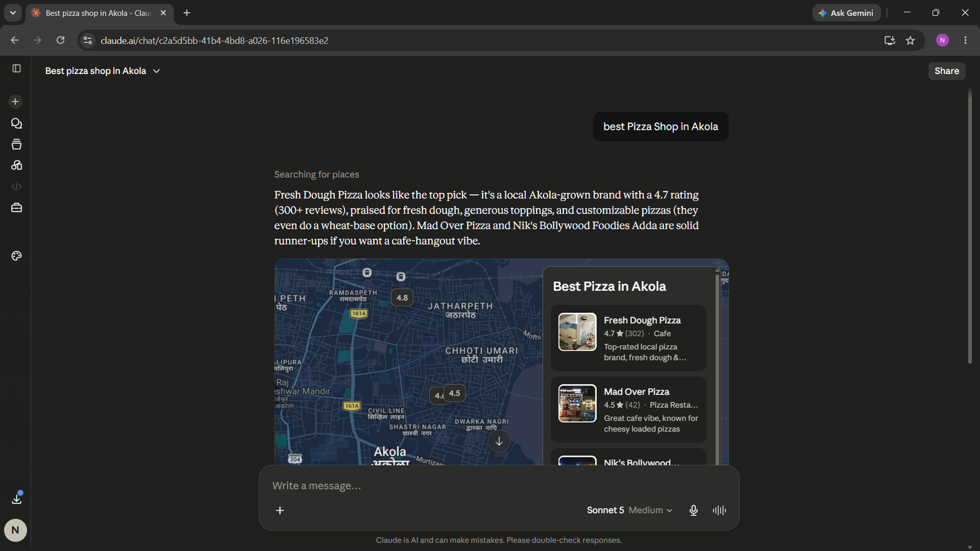
Task: Open the site information icon in address bar
Action: click(88, 40)
